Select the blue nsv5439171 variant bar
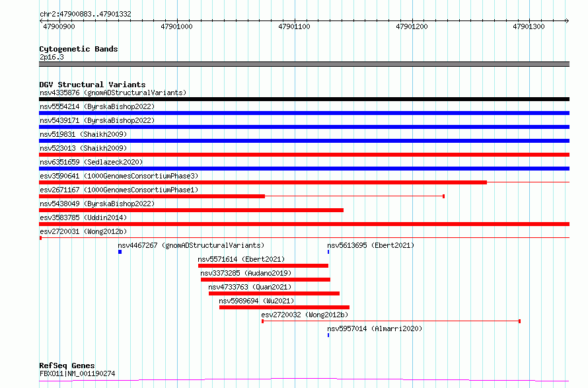 (x=304, y=127)
